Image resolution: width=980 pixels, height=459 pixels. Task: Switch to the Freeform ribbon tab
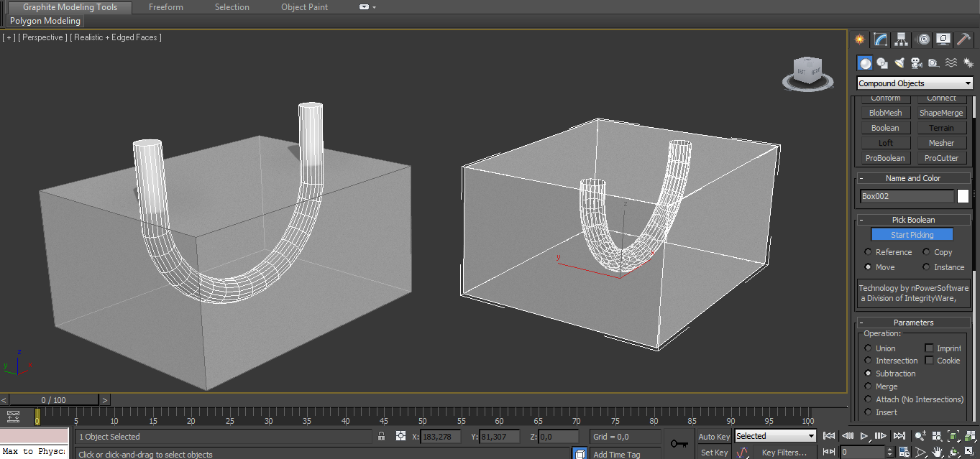pyautogui.click(x=166, y=7)
